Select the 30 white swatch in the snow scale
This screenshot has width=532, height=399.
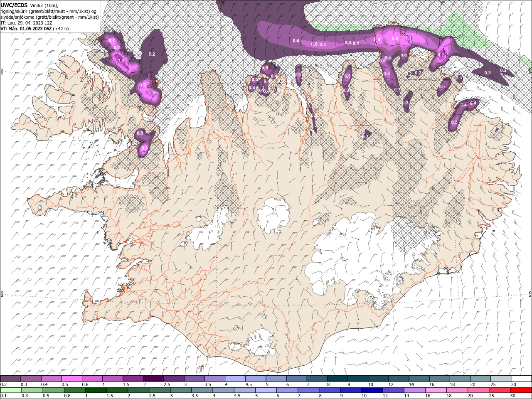click(x=521, y=379)
